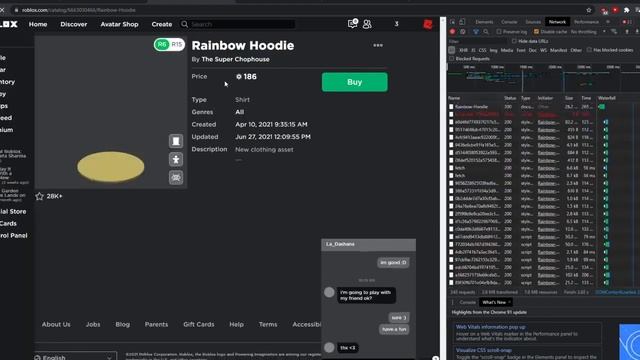The image size is (640, 360).
Task: Click the green Buy button
Action: 355,82
